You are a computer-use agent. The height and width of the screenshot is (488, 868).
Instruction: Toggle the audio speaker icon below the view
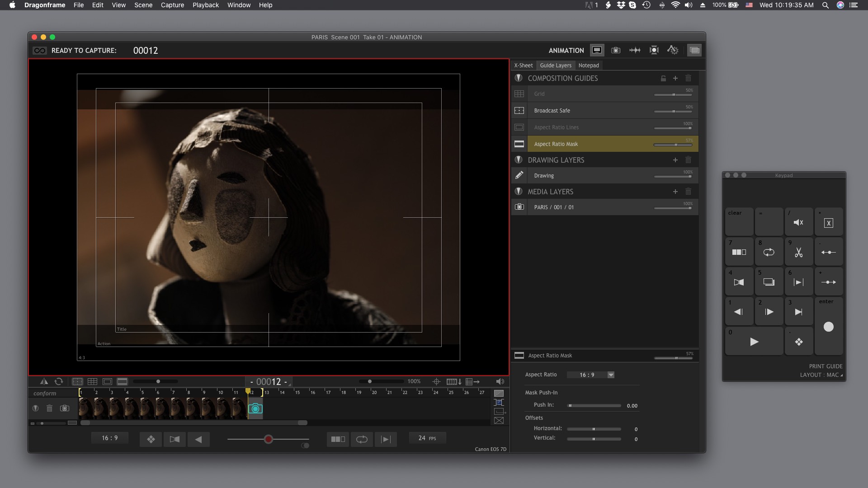[x=500, y=382]
